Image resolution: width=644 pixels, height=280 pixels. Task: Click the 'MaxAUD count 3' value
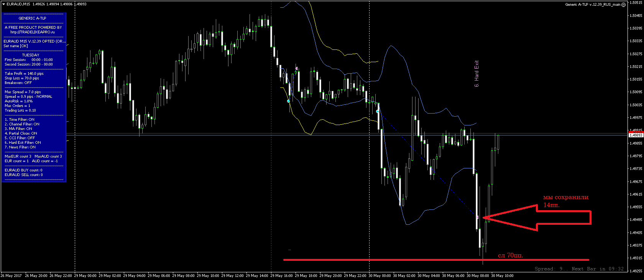pyautogui.click(x=48, y=156)
